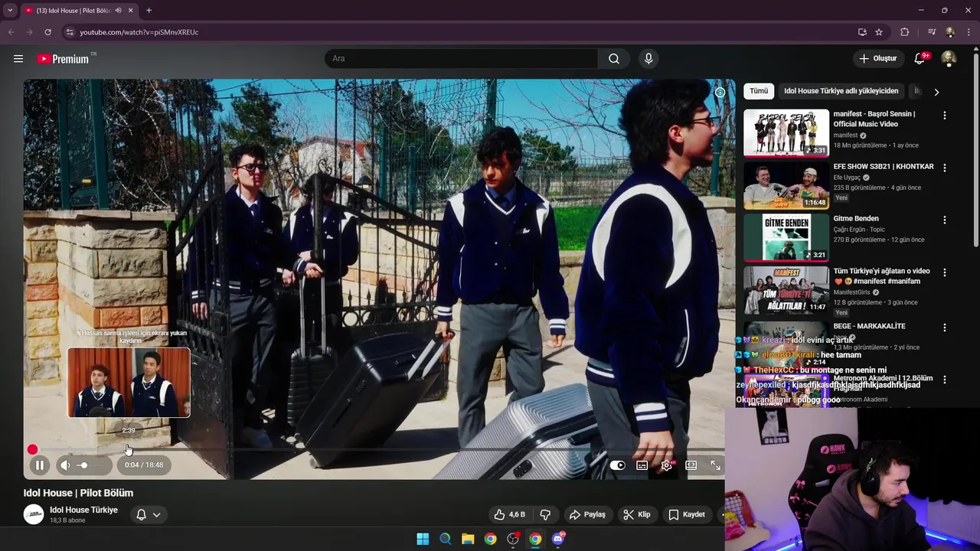Open Gitme Benden video thumbnail
980x551 pixels.
tap(786, 237)
